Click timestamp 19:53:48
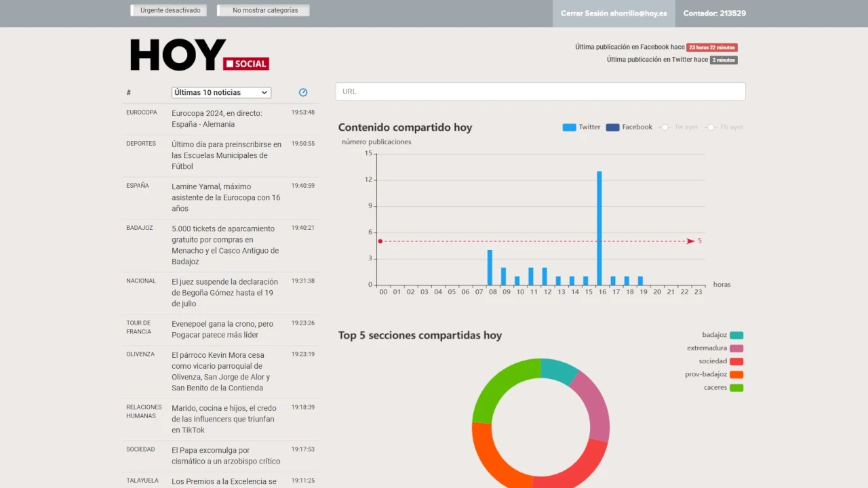This screenshot has width=868, height=488. pos(303,113)
